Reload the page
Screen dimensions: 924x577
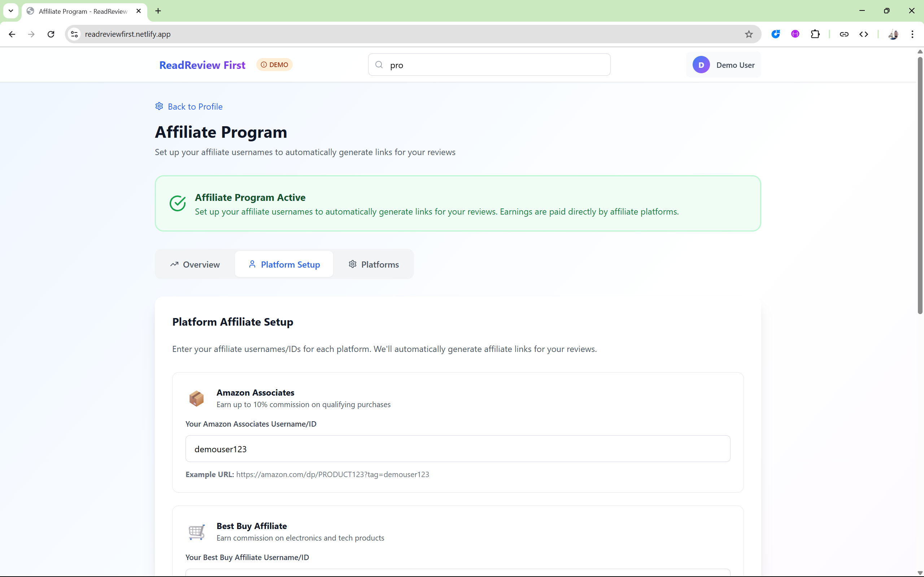pyautogui.click(x=51, y=34)
